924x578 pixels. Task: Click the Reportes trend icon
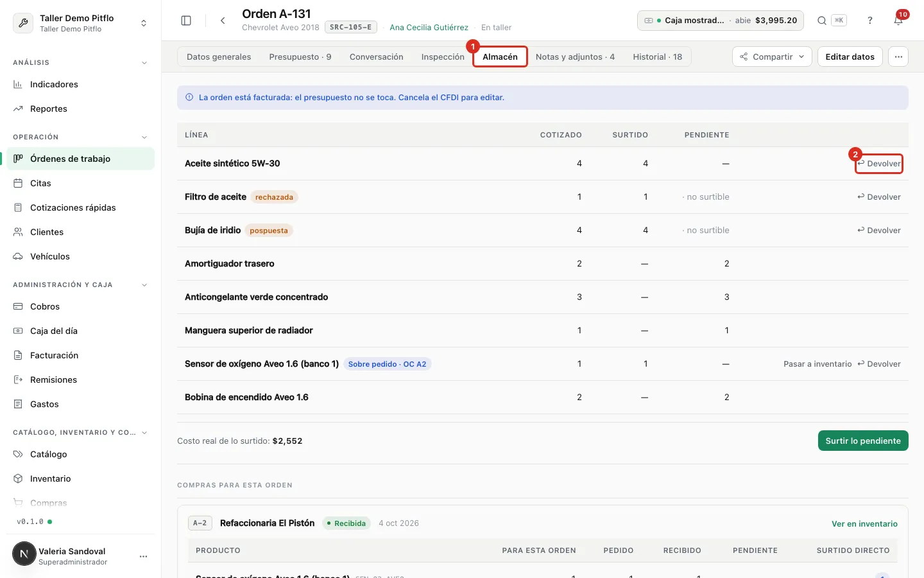pyautogui.click(x=18, y=109)
